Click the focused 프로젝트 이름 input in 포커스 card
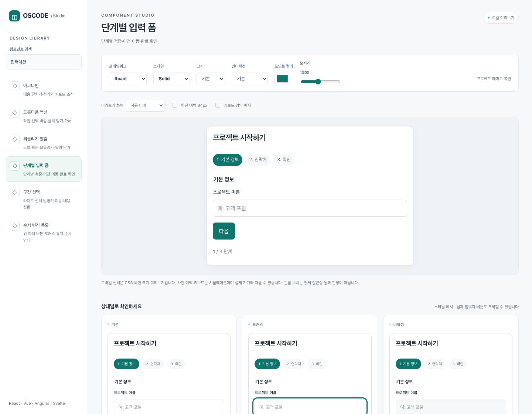 pyautogui.click(x=310, y=407)
